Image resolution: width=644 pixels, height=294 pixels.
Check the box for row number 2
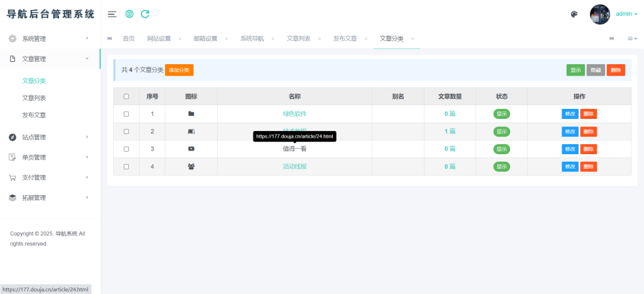pos(126,132)
